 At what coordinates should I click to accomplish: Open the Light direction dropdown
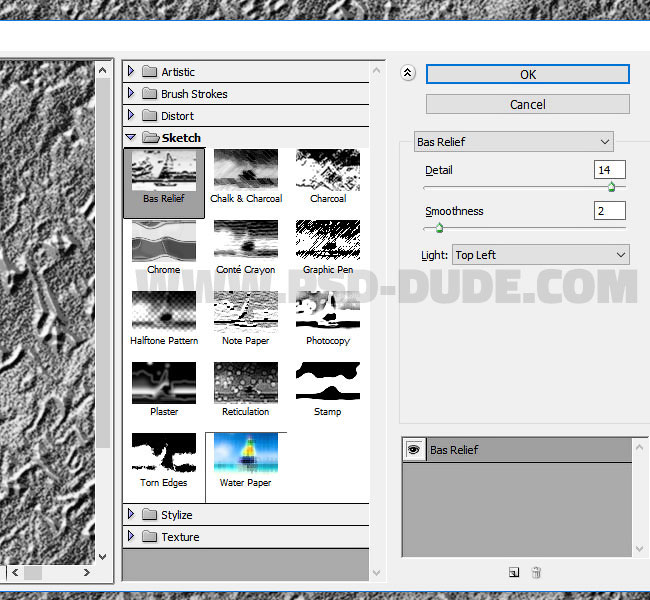coord(541,255)
